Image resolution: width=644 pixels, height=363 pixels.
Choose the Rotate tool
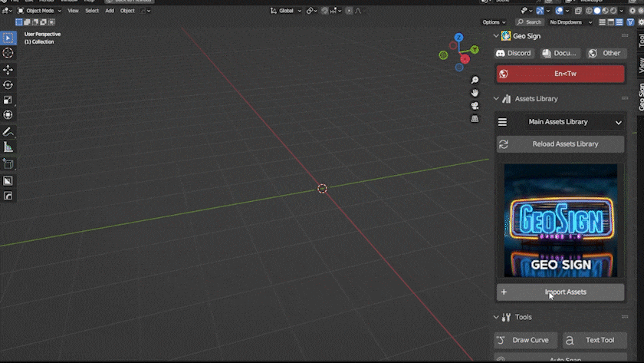click(x=8, y=85)
